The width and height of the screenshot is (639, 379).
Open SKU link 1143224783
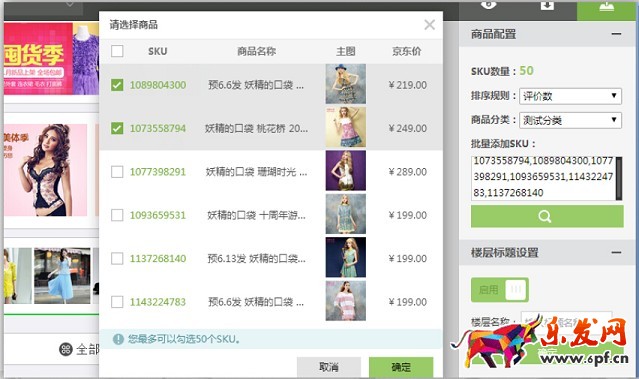click(x=158, y=302)
